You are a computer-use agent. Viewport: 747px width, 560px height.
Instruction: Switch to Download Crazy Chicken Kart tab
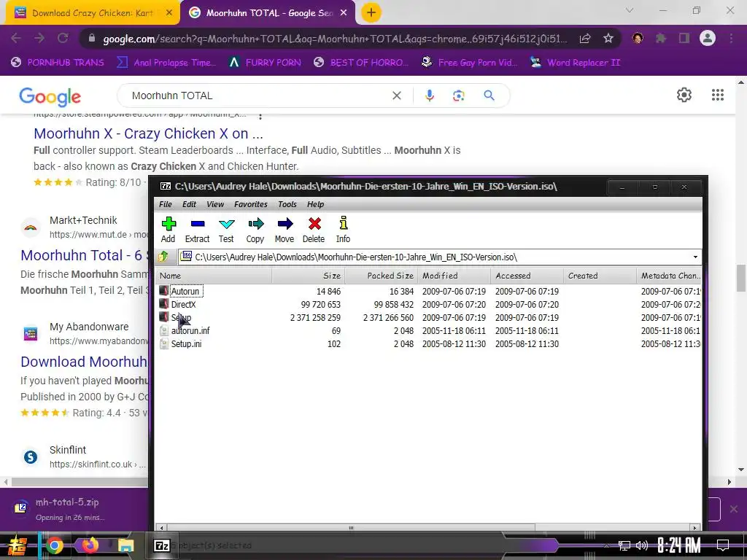(x=93, y=13)
